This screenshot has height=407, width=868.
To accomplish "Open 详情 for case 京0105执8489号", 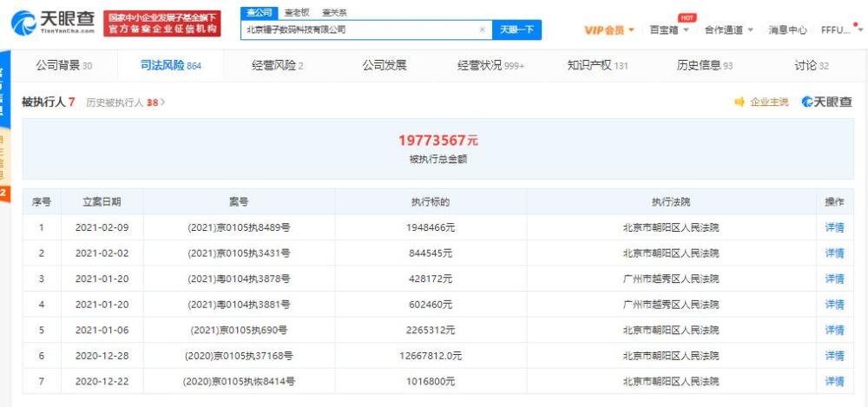I will click(834, 227).
